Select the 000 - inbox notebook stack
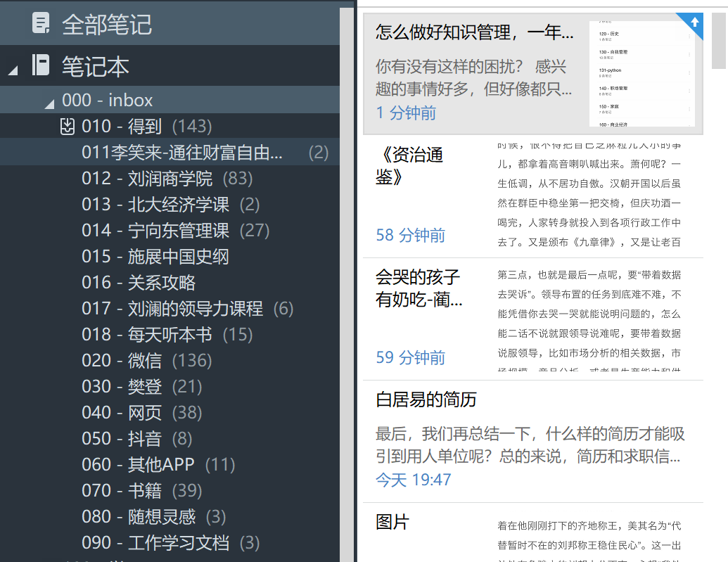Viewport: 728px width, 562px height. coord(170,100)
